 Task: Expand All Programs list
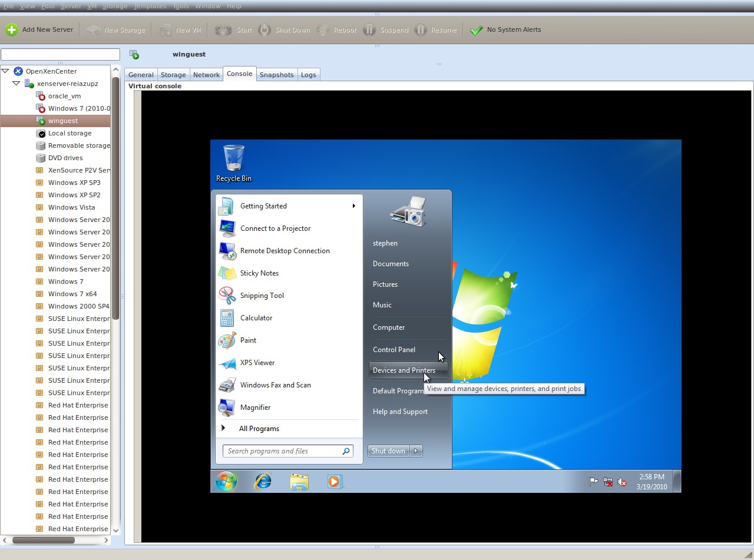click(259, 429)
